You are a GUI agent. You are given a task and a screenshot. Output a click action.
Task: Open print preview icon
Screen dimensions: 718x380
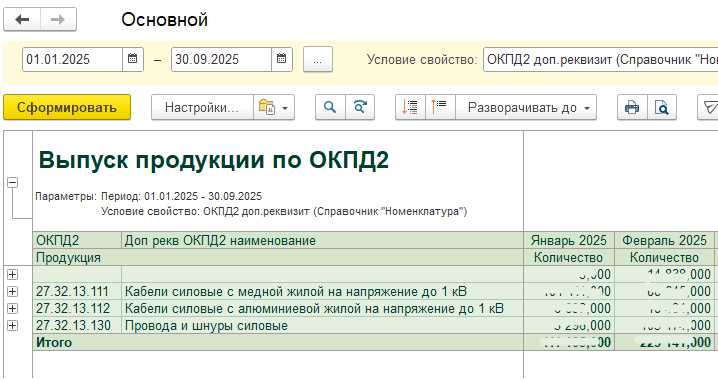[662, 108]
